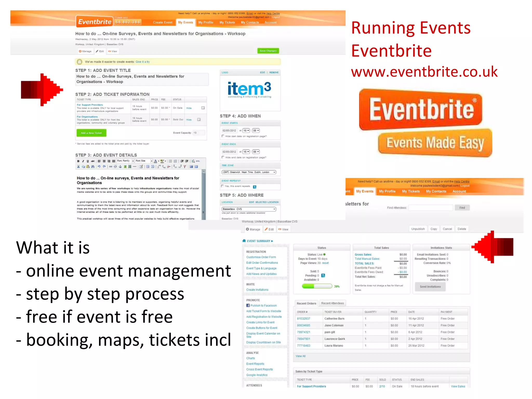This screenshot has height=399, width=532.
Task: Click the Event Capacity field
Action: pyautogui.click(x=199, y=133)
